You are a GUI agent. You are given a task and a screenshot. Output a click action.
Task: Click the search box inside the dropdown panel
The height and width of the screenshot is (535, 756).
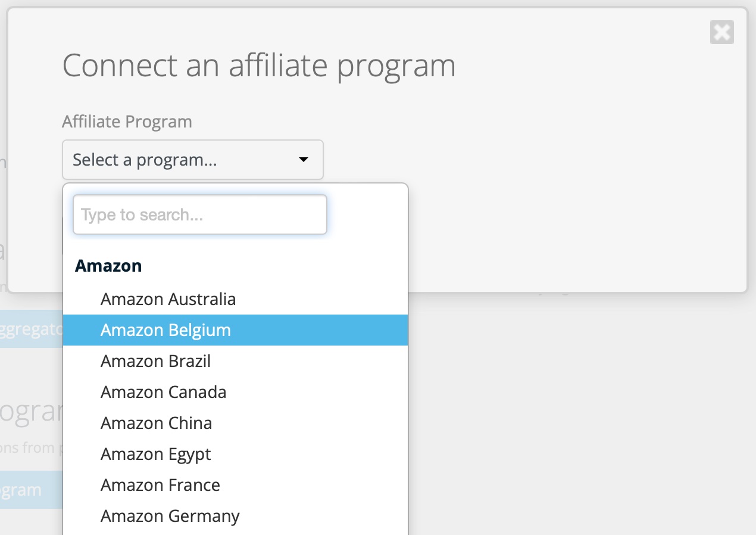pyautogui.click(x=199, y=214)
